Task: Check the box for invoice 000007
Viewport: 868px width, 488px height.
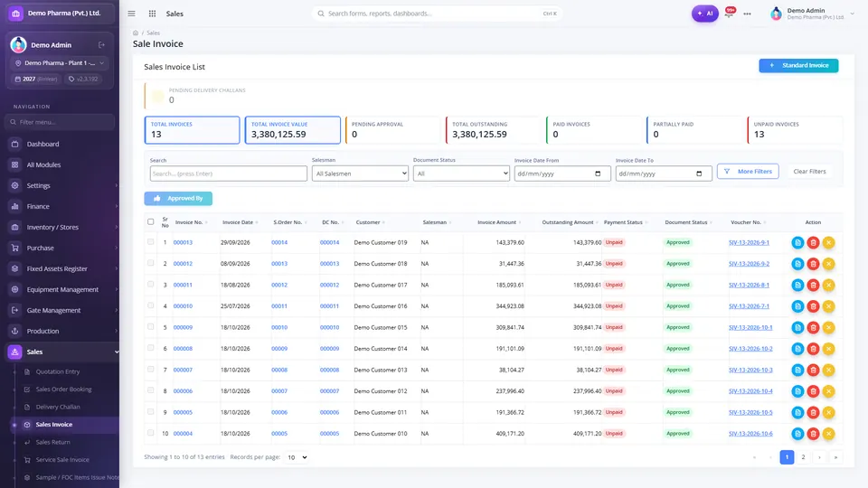Action: 151,369
